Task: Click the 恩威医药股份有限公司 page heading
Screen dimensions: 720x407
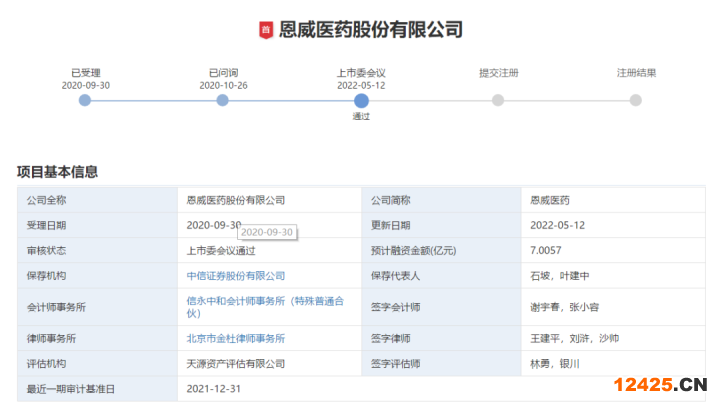Action: coord(371,30)
